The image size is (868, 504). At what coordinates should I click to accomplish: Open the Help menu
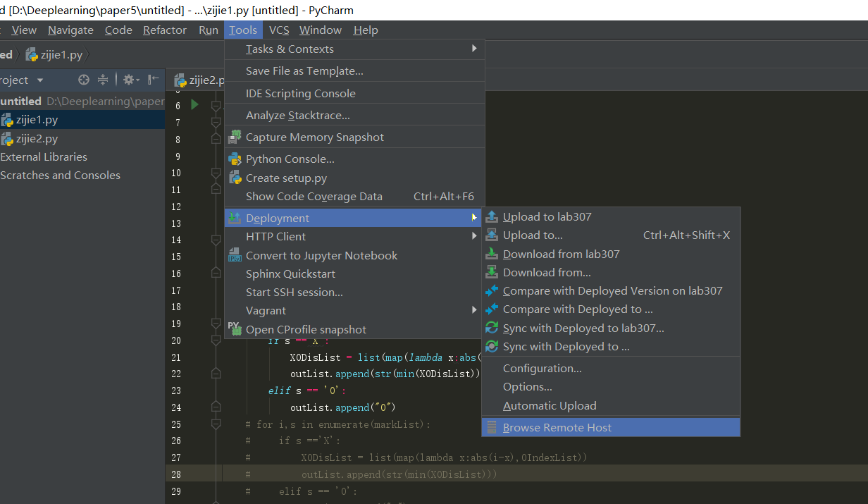tap(366, 30)
